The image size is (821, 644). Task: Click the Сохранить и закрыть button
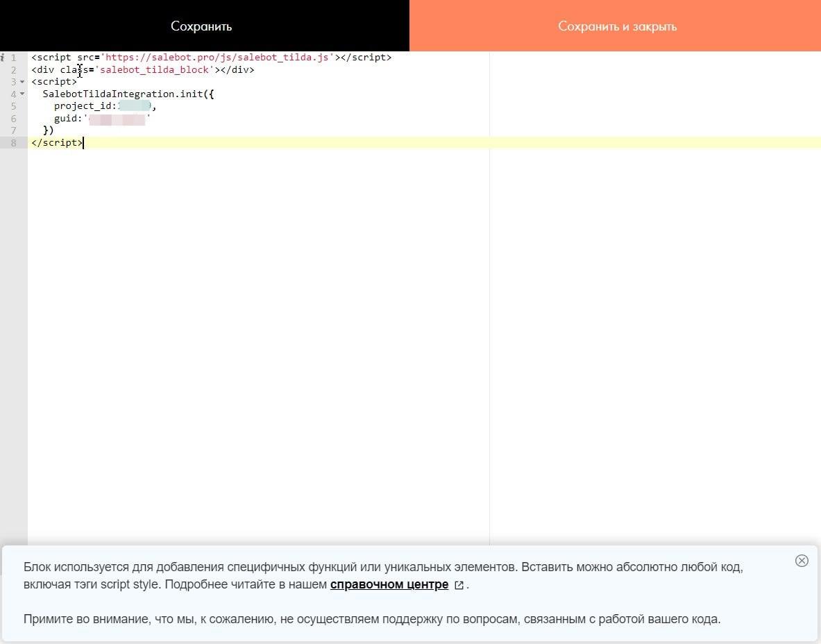(x=616, y=26)
